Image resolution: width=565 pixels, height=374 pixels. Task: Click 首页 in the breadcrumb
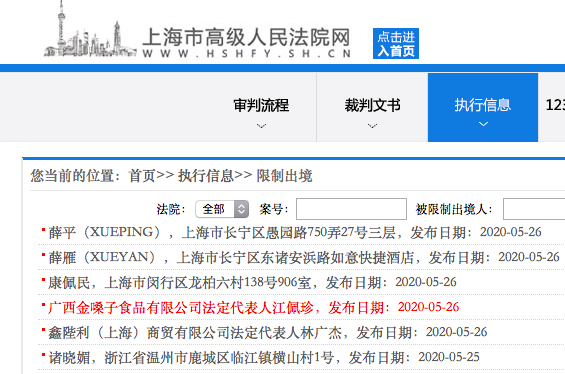point(142,176)
